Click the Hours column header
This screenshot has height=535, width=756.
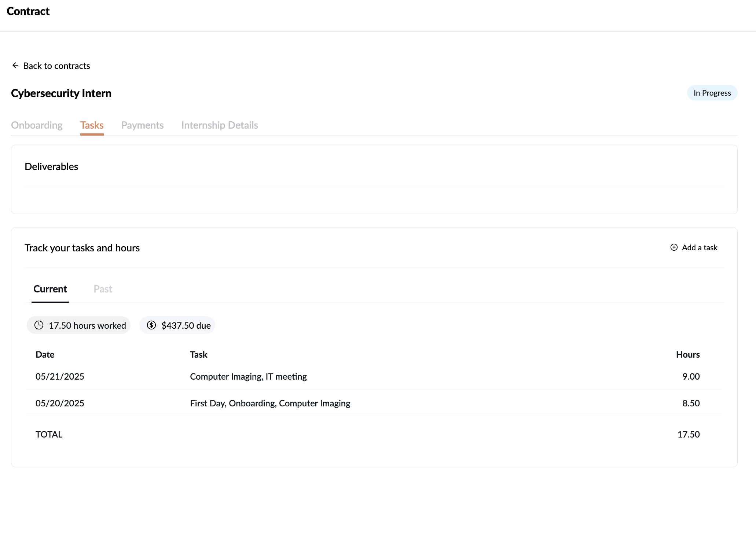[688, 355]
